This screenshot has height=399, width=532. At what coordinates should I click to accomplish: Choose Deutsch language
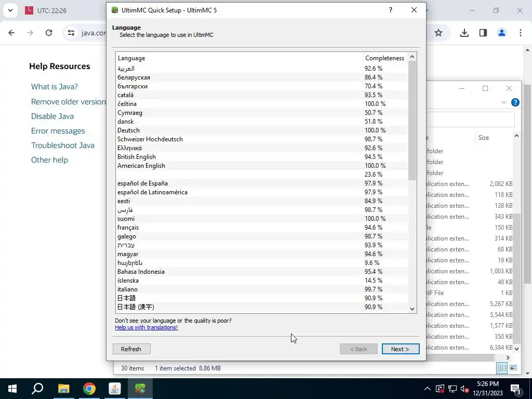click(x=262, y=130)
